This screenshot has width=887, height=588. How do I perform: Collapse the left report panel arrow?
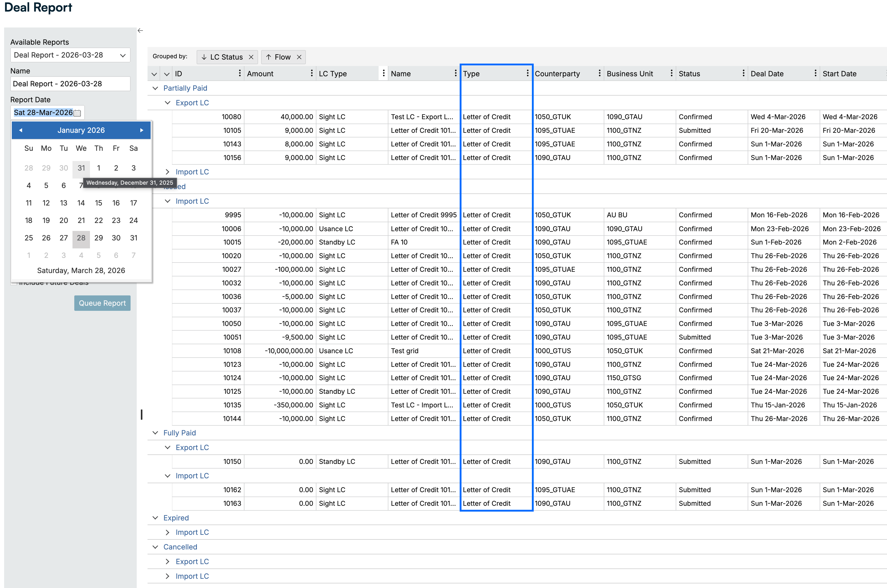140,31
